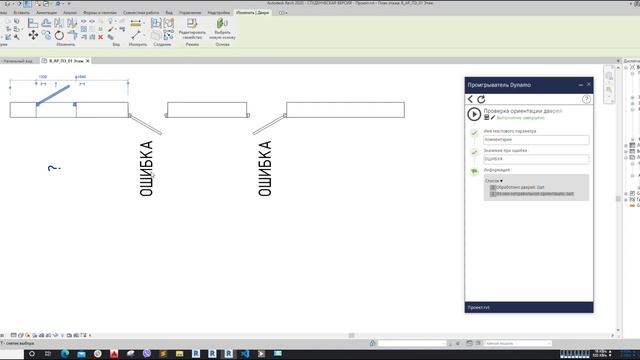Click the script inputs icon beside pencil
This screenshot has height=360, width=640.
[487, 118]
